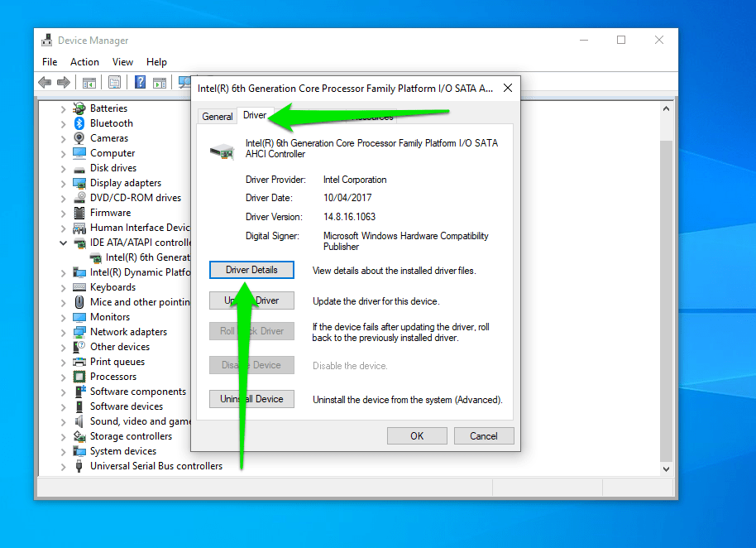Click the Intel Corporation provider text
Viewport: 756px width, 548px height.
click(355, 180)
